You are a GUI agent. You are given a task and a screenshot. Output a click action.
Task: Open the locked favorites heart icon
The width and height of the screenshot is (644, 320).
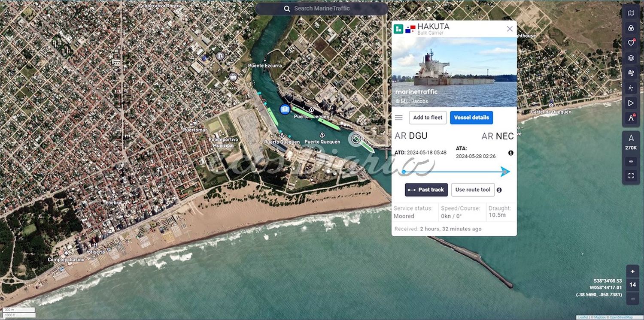[x=631, y=42]
